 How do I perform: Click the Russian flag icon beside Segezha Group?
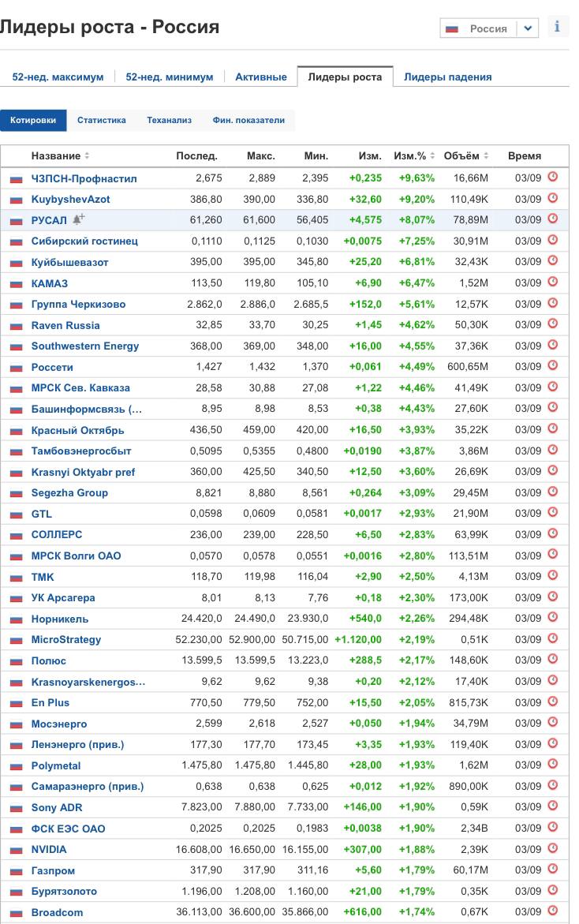17,493
